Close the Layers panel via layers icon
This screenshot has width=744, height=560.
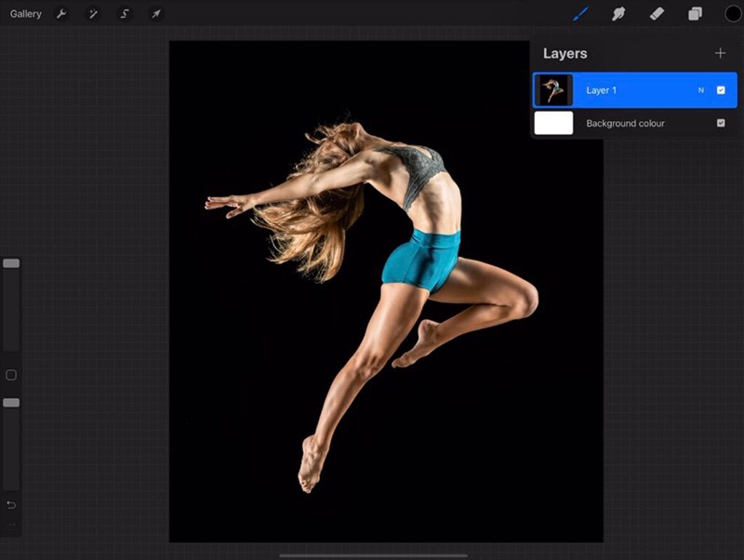[695, 14]
